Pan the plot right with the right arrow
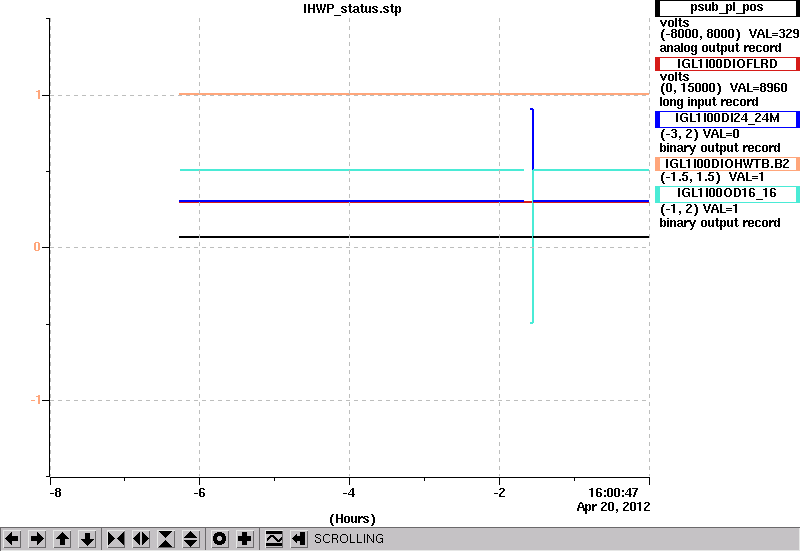The height and width of the screenshot is (551, 800). [37, 539]
